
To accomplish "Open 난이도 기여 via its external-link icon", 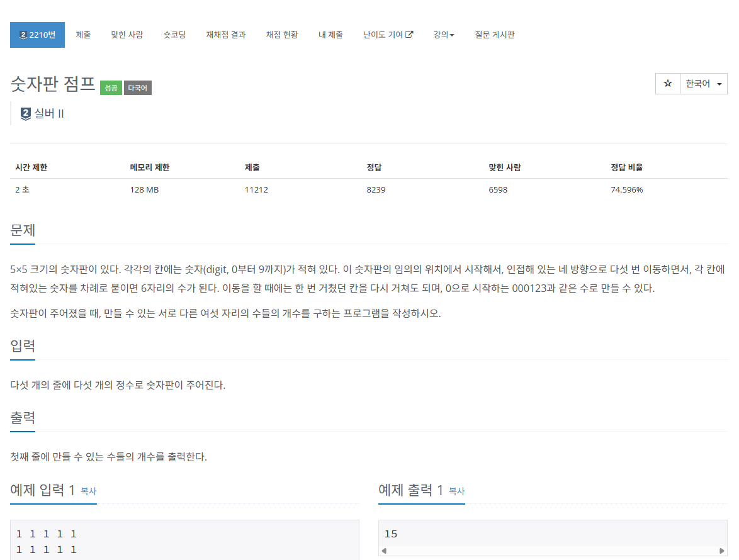I will pyautogui.click(x=410, y=35).
